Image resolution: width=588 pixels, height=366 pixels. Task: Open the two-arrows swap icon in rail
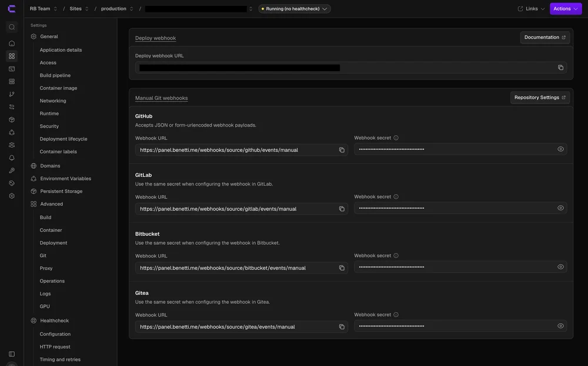12,107
